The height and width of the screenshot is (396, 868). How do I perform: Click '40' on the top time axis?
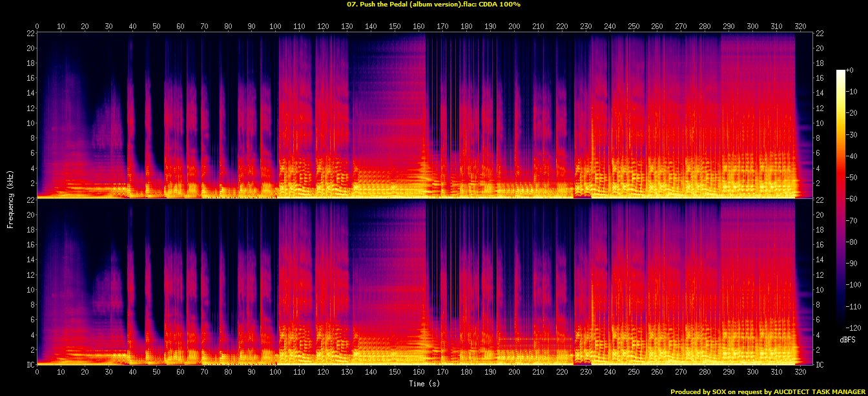(132, 26)
